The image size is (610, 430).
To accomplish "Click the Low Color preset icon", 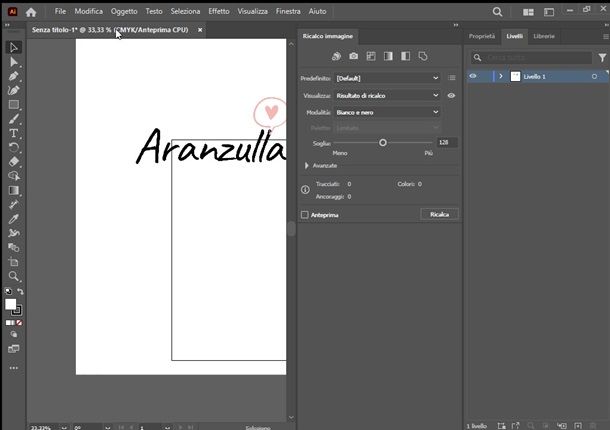I will pyautogui.click(x=371, y=56).
